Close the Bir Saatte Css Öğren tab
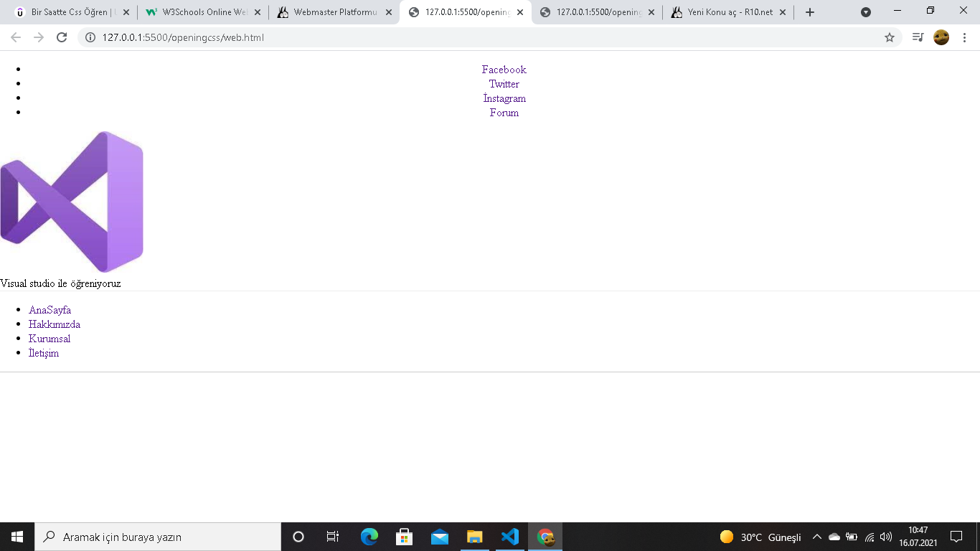Image resolution: width=980 pixels, height=551 pixels. (x=126, y=12)
